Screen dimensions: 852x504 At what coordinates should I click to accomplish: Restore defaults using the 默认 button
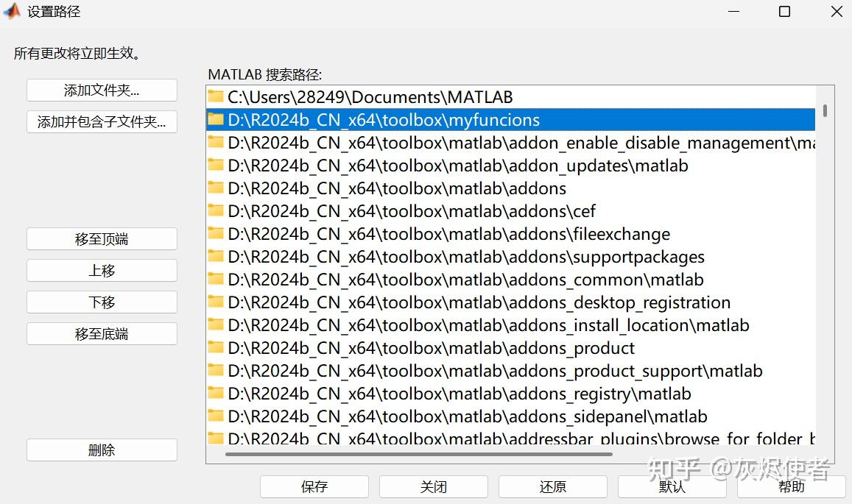(x=672, y=486)
